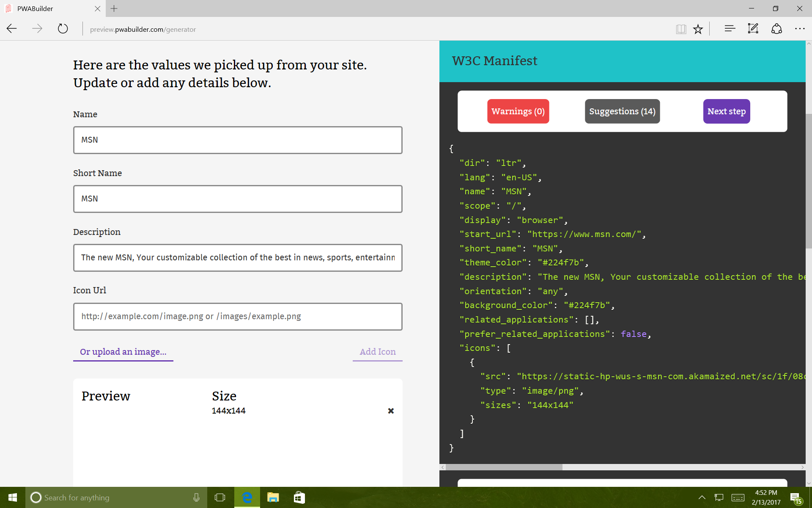Click manifest horizontal scrollbar thumb

click(503, 467)
